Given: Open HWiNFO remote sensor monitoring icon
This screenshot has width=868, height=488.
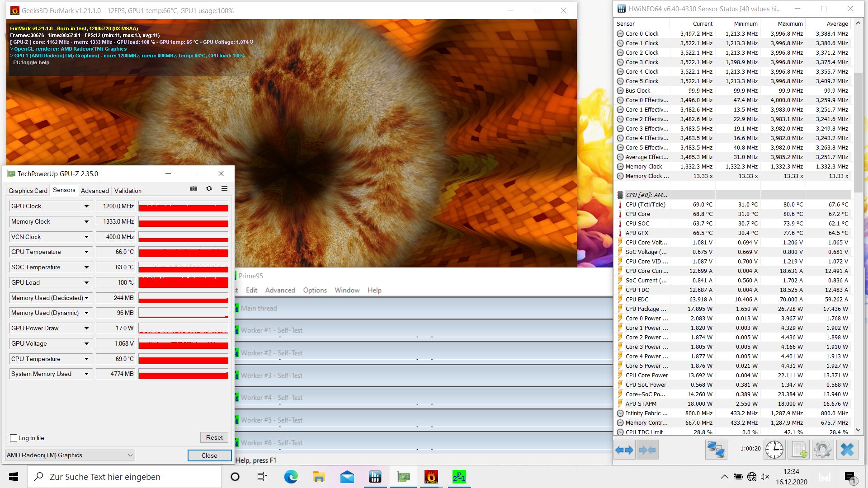Looking at the screenshot, I should (x=716, y=450).
